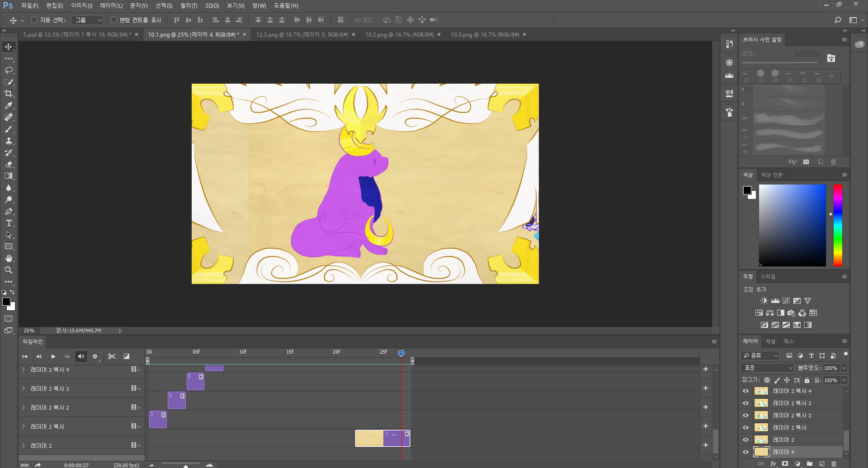Add a layer mask in Layers panel

pyautogui.click(x=785, y=463)
